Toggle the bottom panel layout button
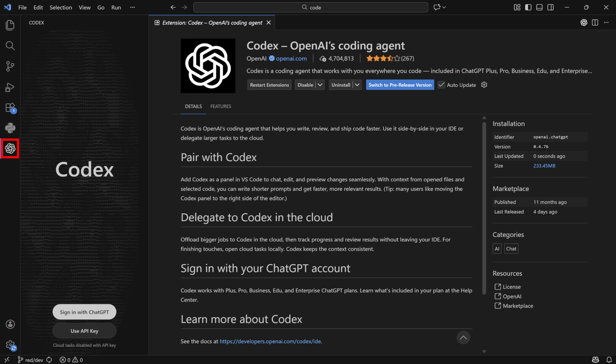The height and width of the screenshot is (364, 616). [539, 7]
